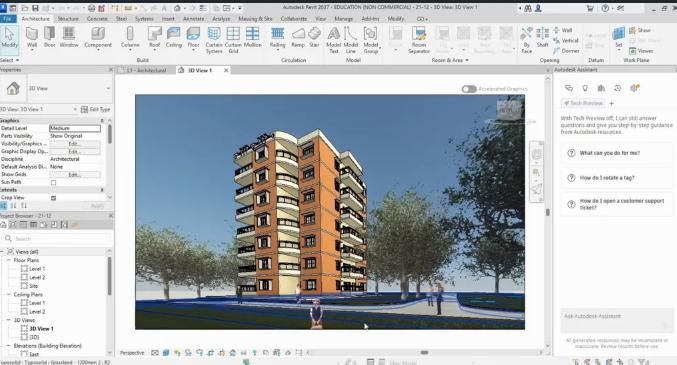Click 'What can you do for me?' suggestion

pos(617,153)
